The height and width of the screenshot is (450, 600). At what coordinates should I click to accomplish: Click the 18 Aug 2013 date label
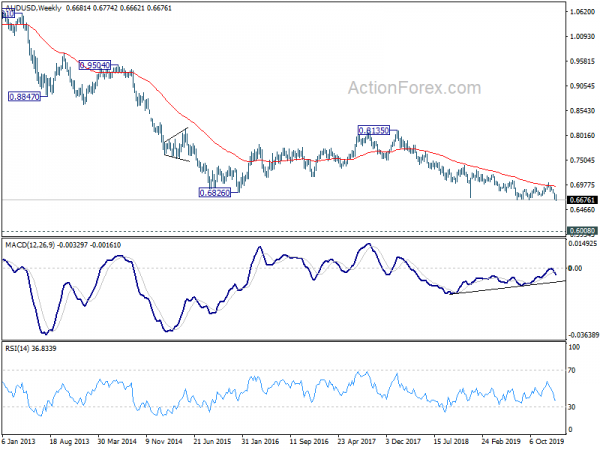(69, 441)
